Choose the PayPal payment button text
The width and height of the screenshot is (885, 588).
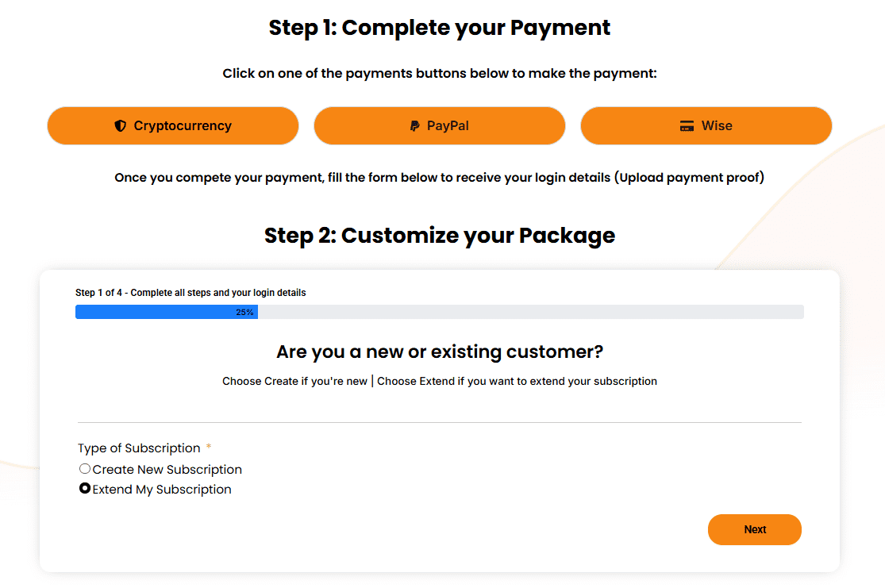448,126
